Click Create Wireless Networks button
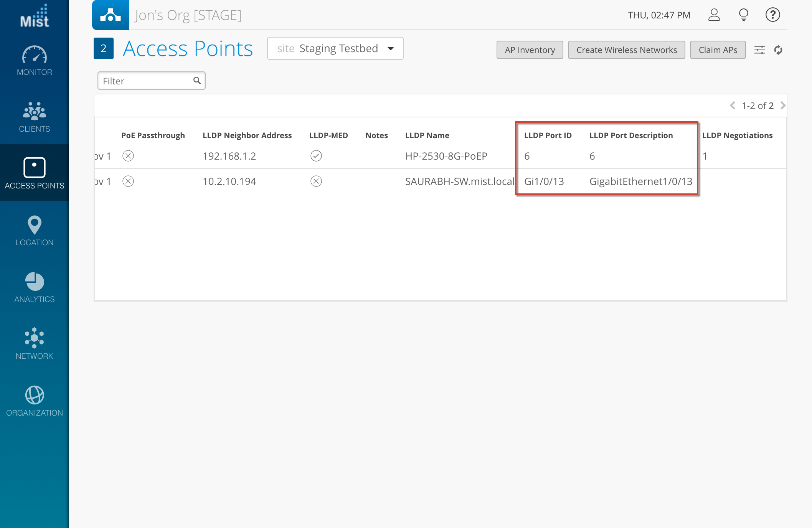Image resolution: width=812 pixels, height=528 pixels. click(626, 50)
